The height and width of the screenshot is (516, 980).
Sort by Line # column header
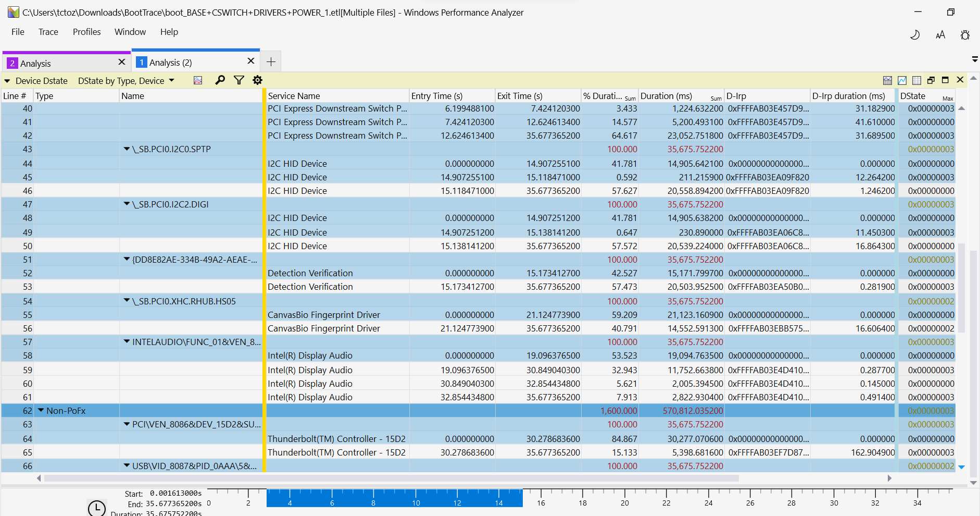[x=17, y=96]
